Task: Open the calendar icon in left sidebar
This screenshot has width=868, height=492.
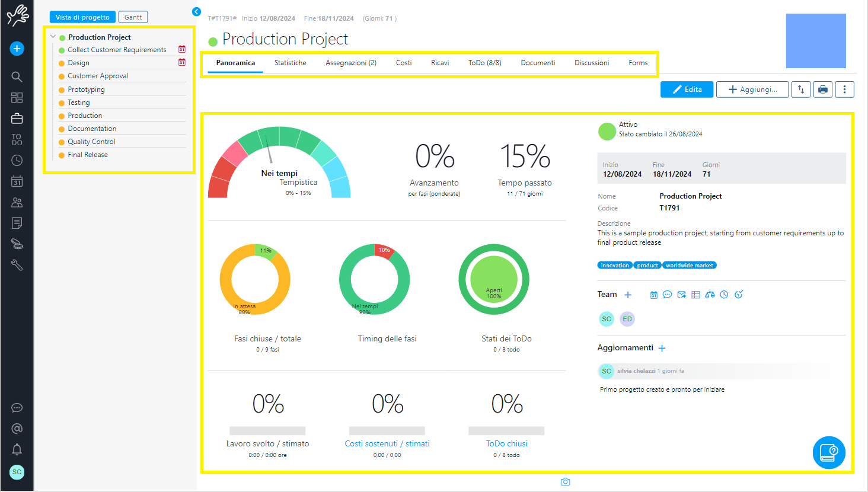Action: click(x=17, y=181)
